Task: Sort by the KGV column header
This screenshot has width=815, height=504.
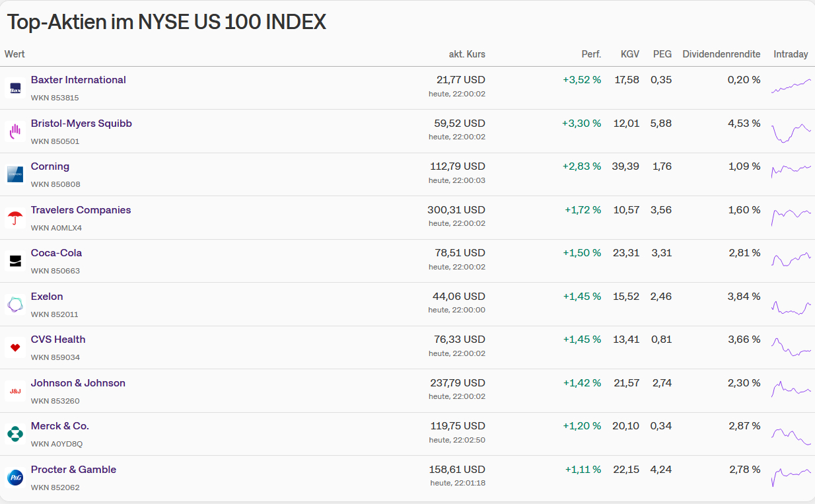Action: coord(629,54)
